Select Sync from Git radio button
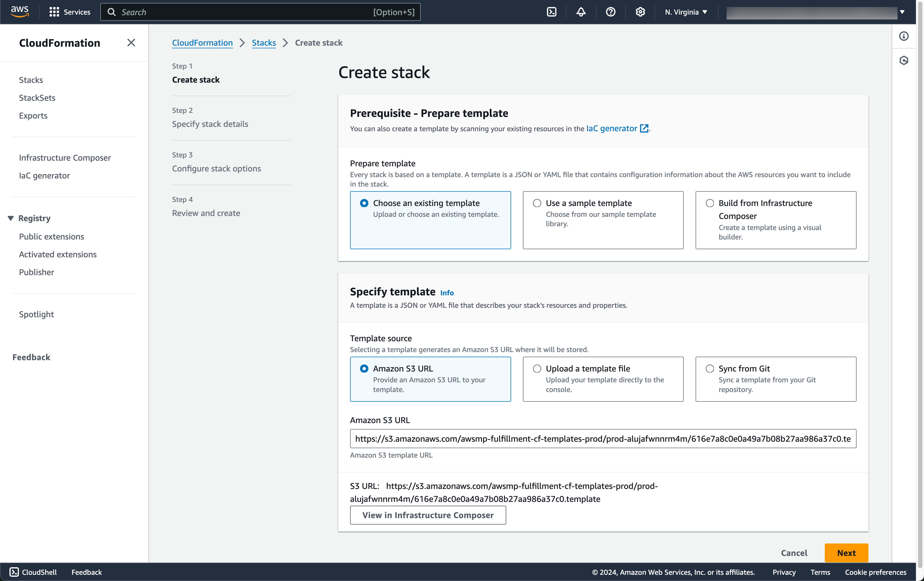Screen dimensions: 924x581 pyautogui.click(x=710, y=369)
